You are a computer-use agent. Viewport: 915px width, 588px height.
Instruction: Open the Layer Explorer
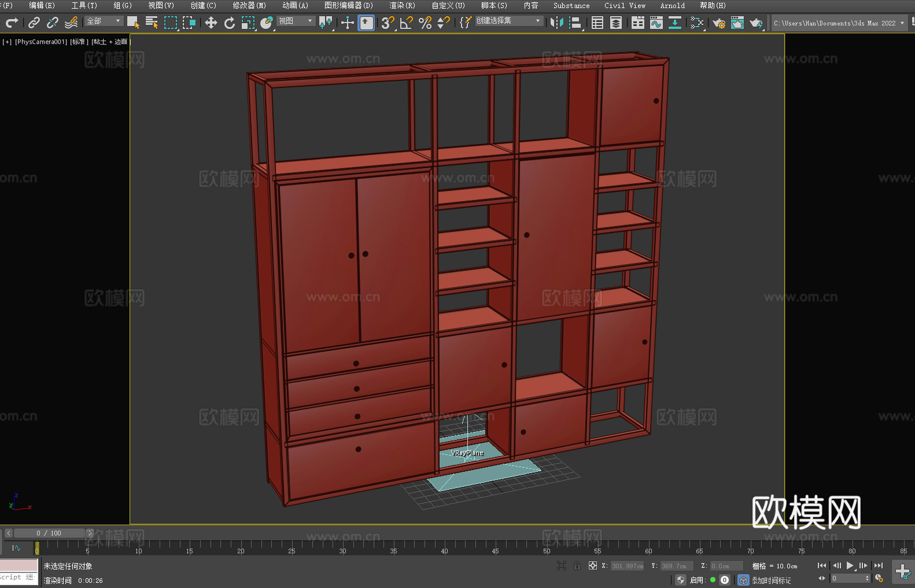tap(616, 23)
